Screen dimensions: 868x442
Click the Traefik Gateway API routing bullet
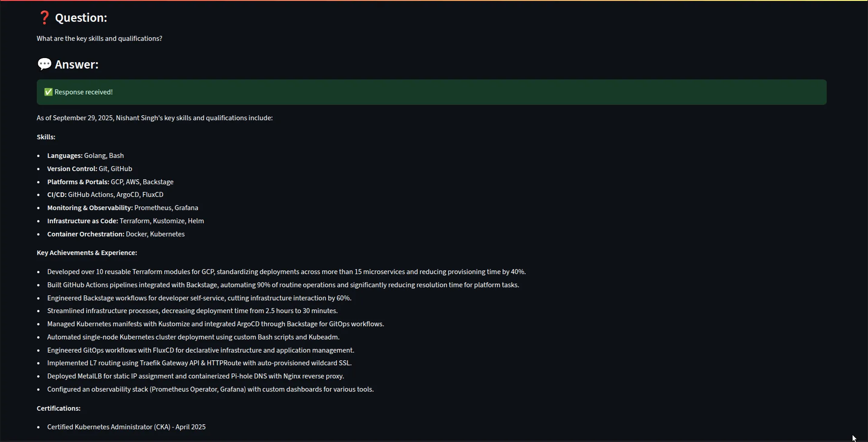(x=199, y=363)
